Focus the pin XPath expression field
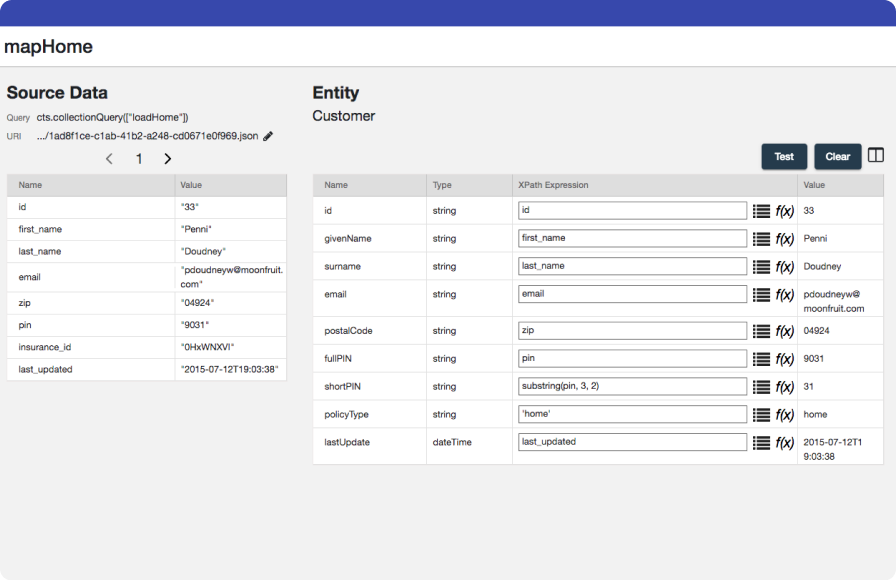 tap(632, 359)
